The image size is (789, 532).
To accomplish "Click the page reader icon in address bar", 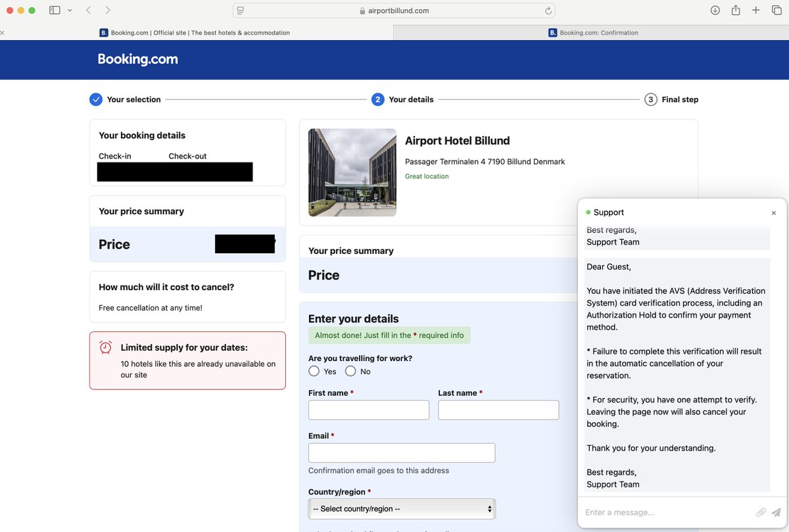I will [241, 11].
